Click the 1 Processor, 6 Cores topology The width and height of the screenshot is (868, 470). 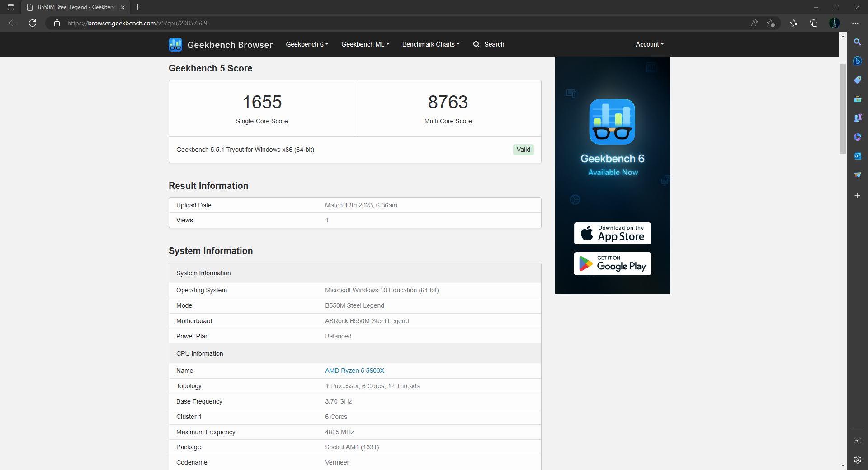[x=373, y=386]
